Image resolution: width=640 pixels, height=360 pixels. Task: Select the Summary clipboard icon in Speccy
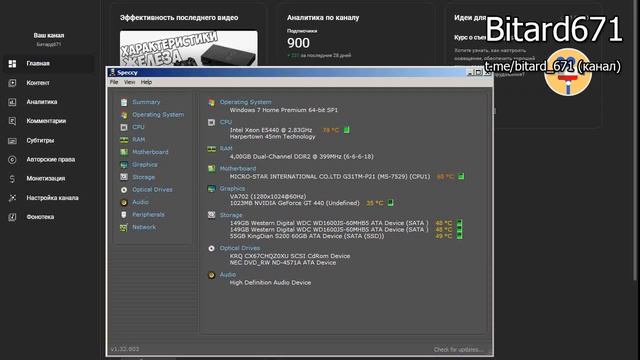[x=124, y=102]
